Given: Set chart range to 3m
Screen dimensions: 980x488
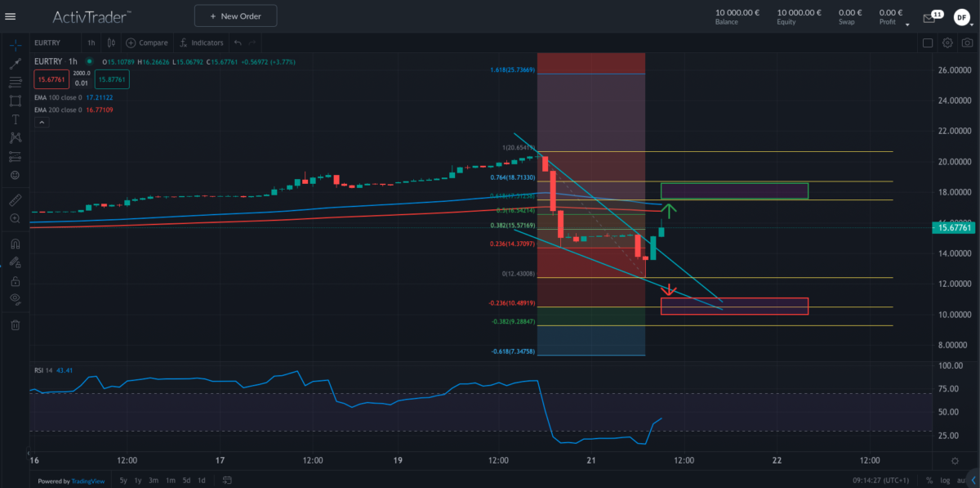Looking at the screenshot, I should click(154, 481).
